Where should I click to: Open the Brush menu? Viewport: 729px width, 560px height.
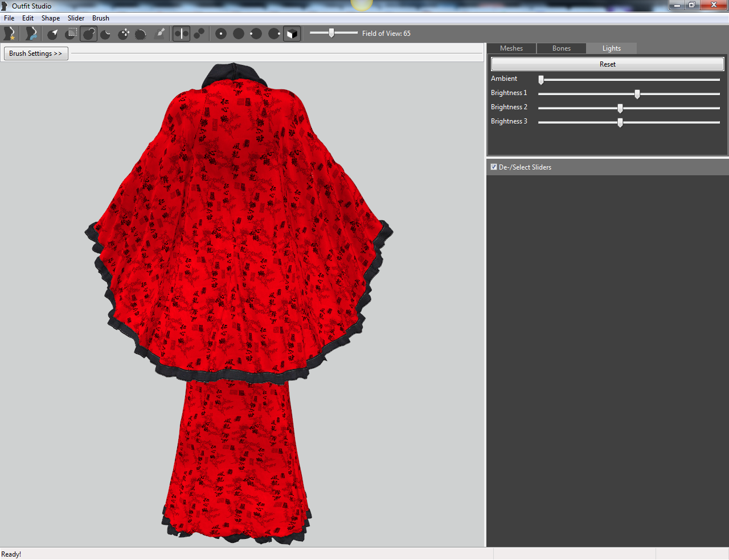pos(101,18)
